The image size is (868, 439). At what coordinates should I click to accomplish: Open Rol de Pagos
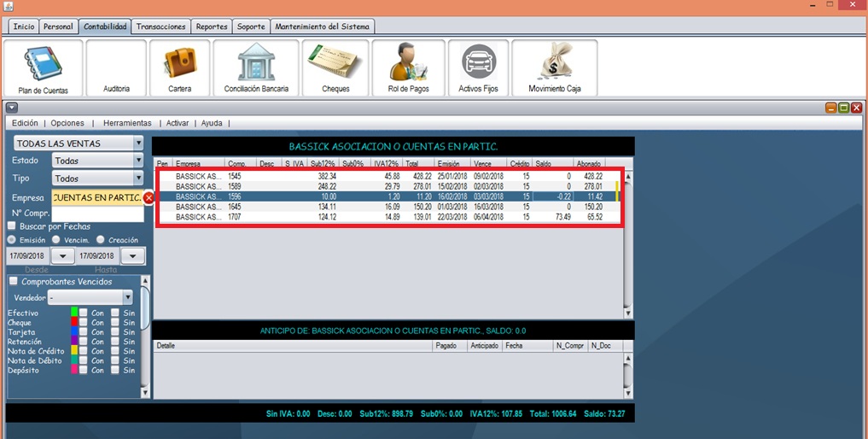point(408,67)
